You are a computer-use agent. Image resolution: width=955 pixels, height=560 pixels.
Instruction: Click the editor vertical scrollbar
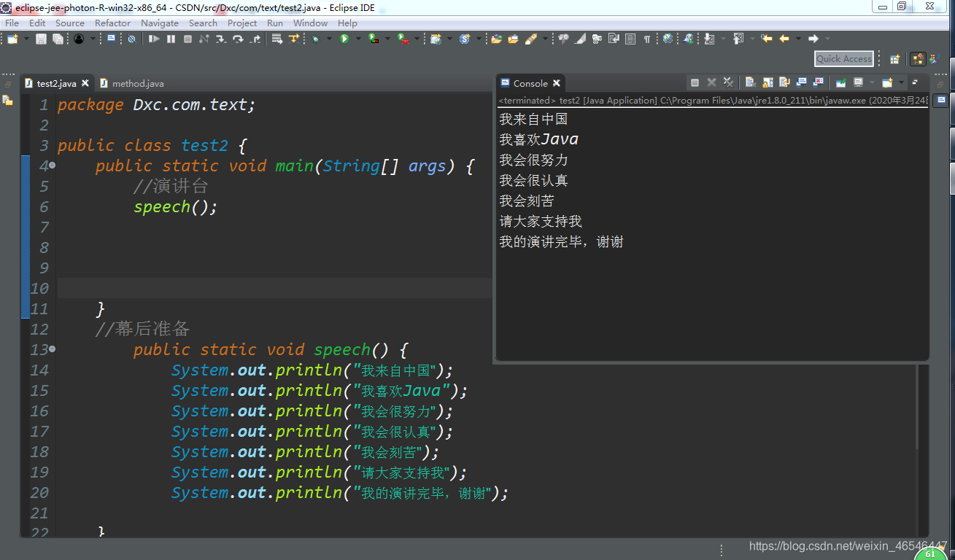coord(919,408)
